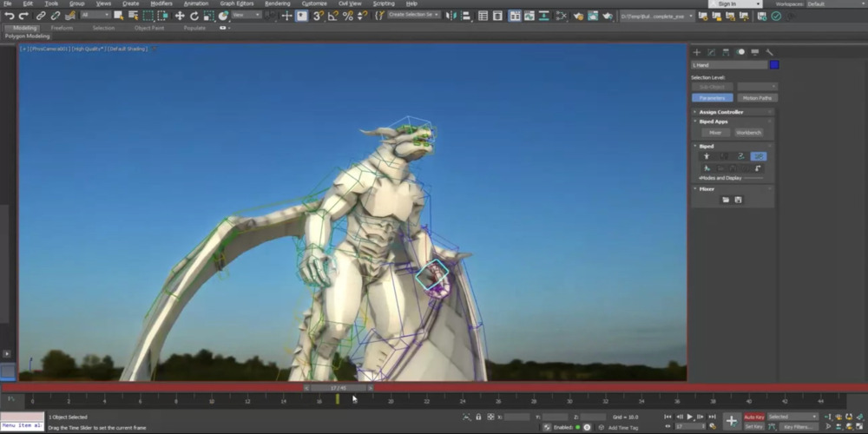Screen dimensions: 868x434
Task: Open the key mode Selected dropdown
Action: tap(792, 417)
